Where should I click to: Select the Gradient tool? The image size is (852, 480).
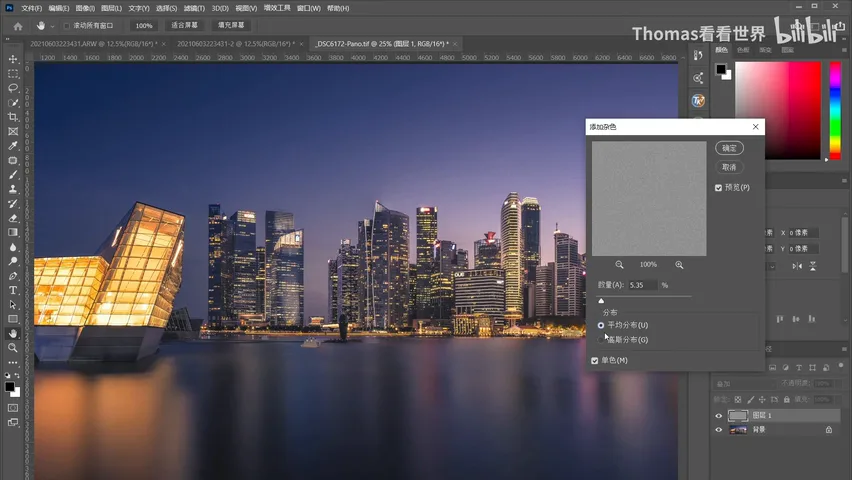(13, 233)
